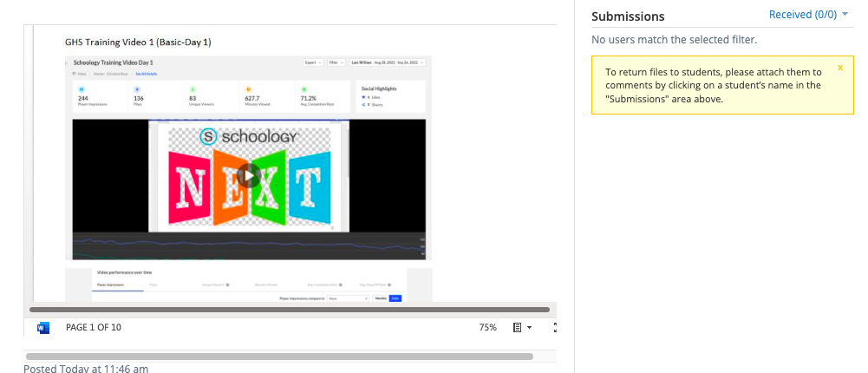Viewport: 868px width, 373px height.
Task: Open the Export dropdown in analytics header
Action: click(x=313, y=62)
